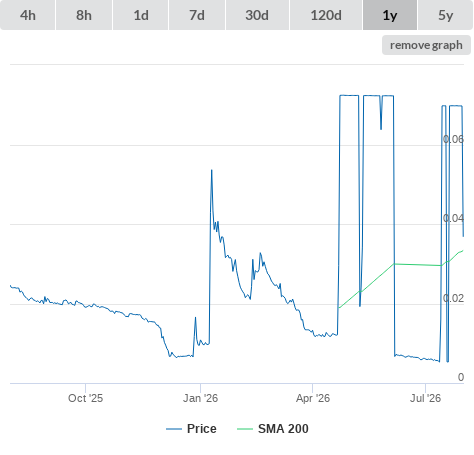Image resolution: width=474 pixels, height=455 pixels.
Task: Click the Jan '26 axis label
Action: tap(200, 398)
